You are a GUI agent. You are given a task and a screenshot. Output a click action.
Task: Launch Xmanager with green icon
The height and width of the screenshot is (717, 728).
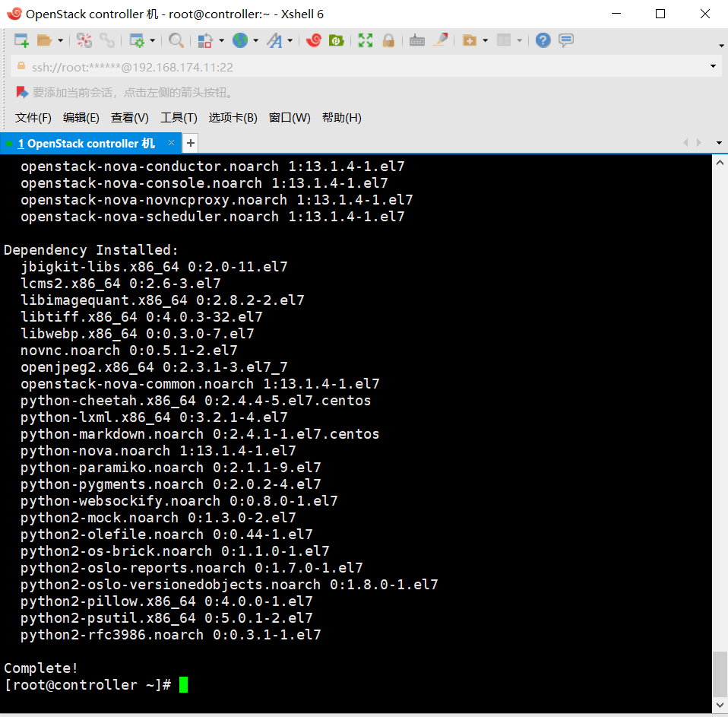336,40
